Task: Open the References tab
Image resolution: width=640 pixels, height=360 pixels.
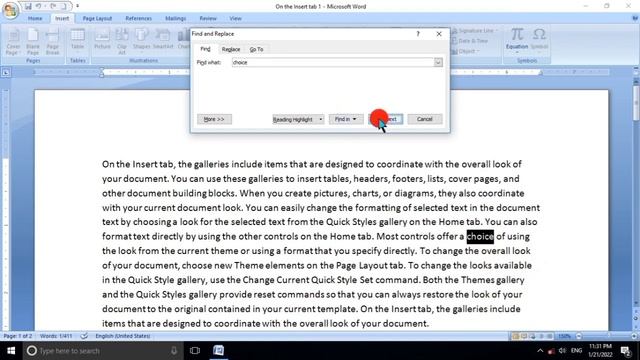Action: [138, 18]
